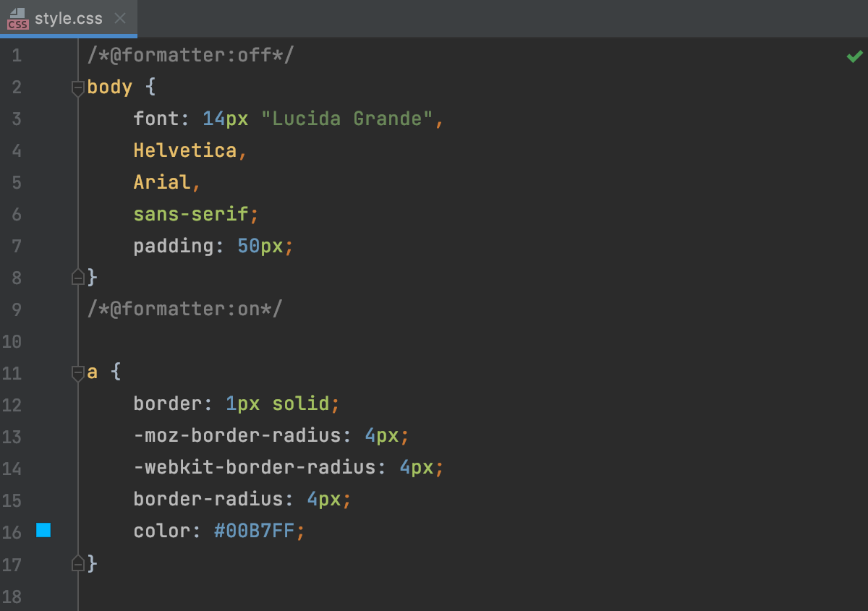The width and height of the screenshot is (868, 611).
Task: Click the CSS file type icon
Action: point(17,19)
